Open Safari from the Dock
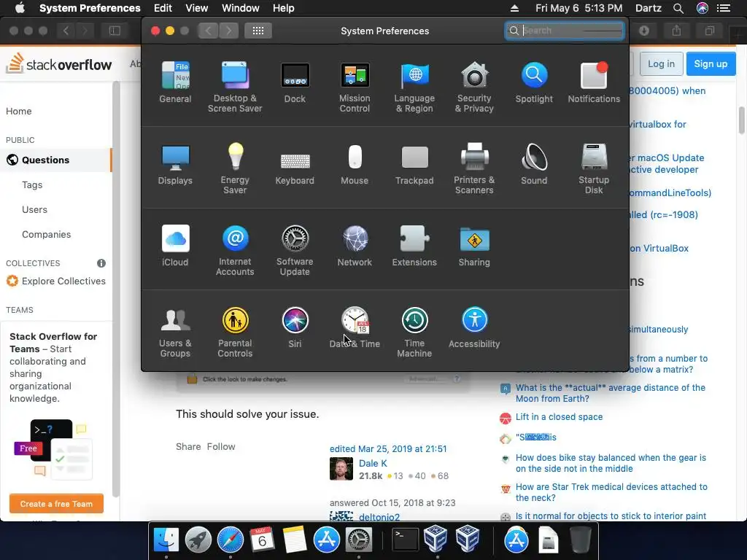 pyautogui.click(x=230, y=540)
